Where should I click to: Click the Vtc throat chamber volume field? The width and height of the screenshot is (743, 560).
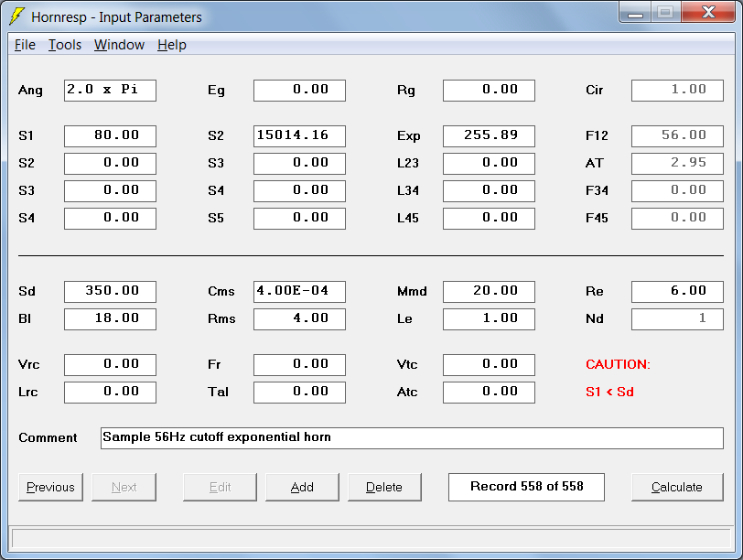489,365
